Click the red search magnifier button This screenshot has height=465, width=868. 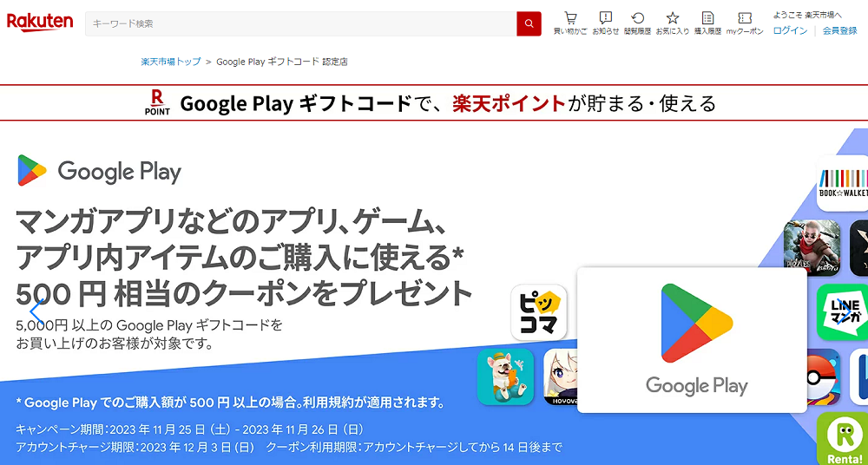pyautogui.click(x=529, y=23)
